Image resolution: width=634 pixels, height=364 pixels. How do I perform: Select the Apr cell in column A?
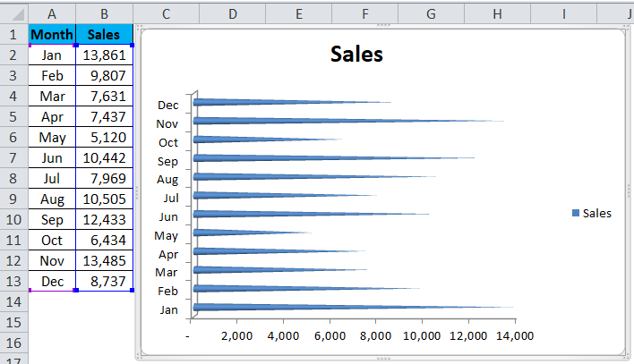coord(52,117)
